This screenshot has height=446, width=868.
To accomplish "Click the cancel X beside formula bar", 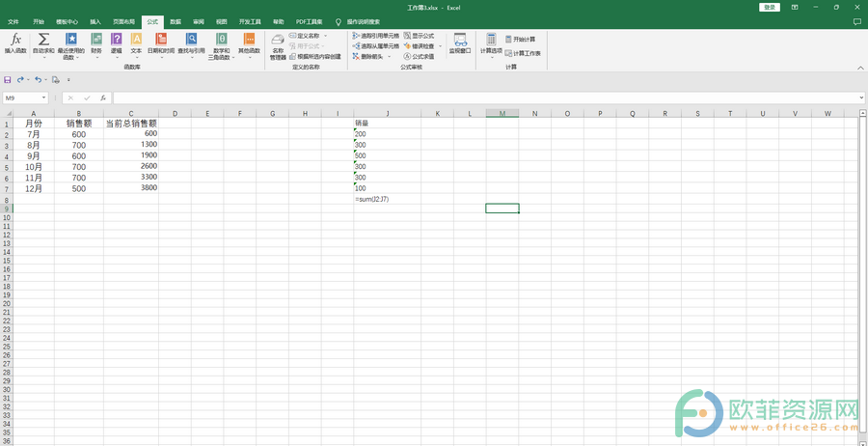I will [x=70, y=98].
